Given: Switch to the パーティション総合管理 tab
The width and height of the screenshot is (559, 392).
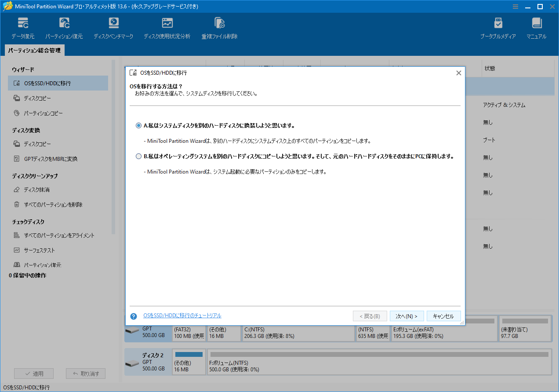Looking at the screenshot, I should click(x=34, y=50).
